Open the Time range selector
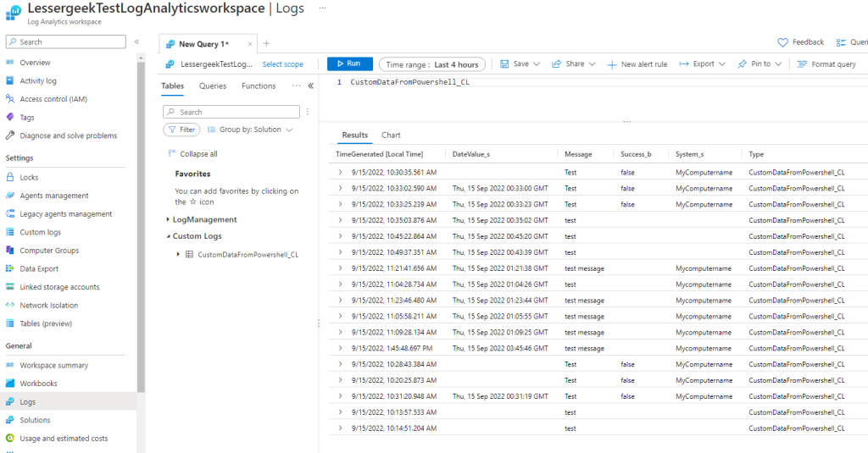The image size is (868, 453). (432, 64)
